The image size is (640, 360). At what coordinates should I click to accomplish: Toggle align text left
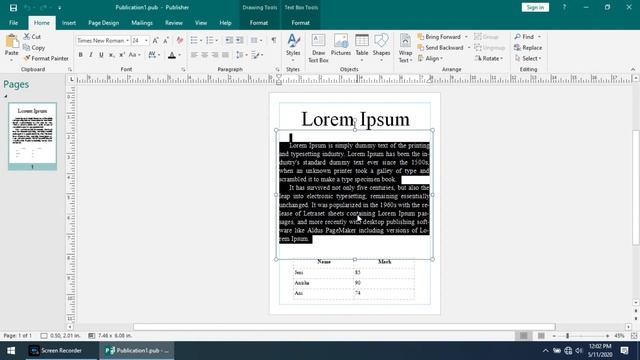194,55
